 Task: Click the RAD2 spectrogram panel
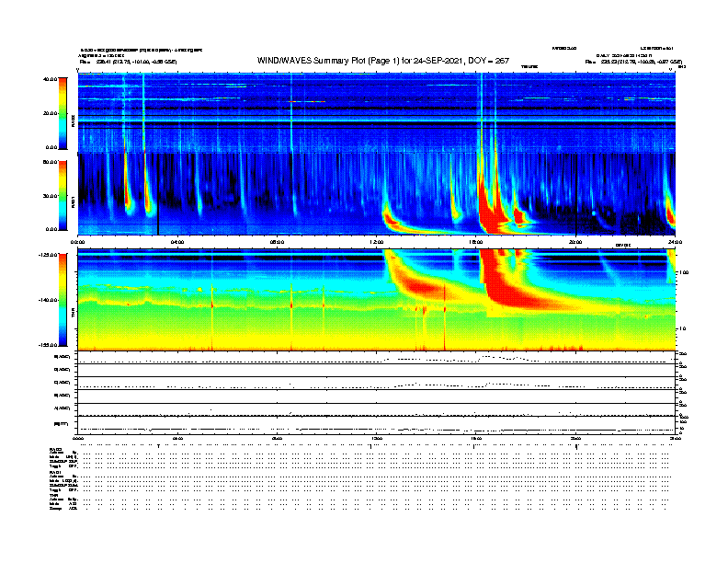(x=377, y=113)
